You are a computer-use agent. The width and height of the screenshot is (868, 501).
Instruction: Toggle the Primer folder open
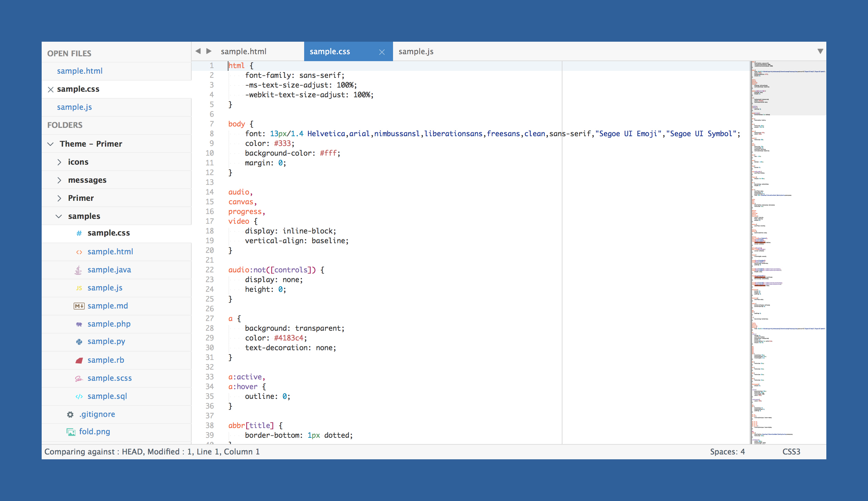click(60, 197)
